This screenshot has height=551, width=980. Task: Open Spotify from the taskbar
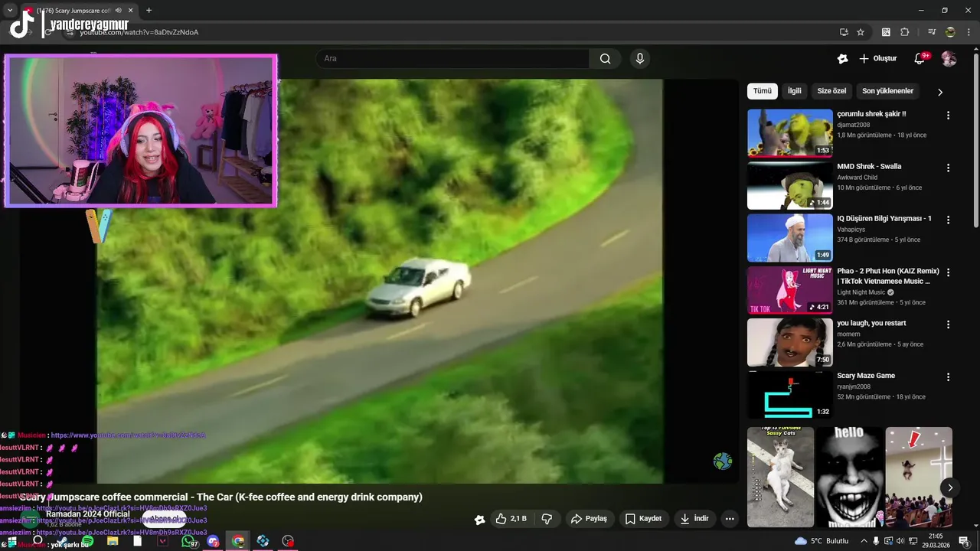point(87,541)
